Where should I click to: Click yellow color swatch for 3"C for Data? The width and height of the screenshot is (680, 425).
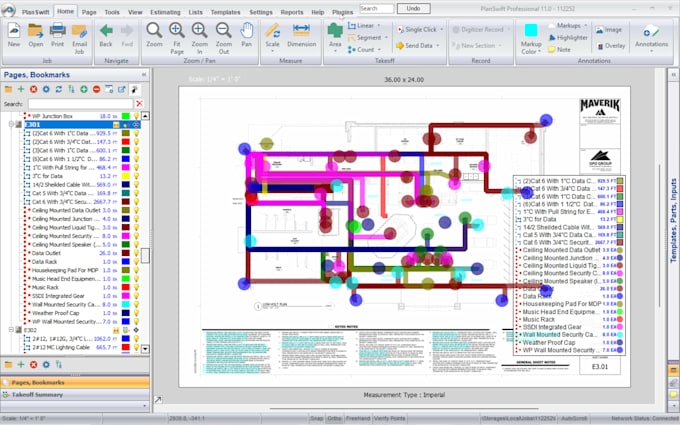(x=126, y=176)
